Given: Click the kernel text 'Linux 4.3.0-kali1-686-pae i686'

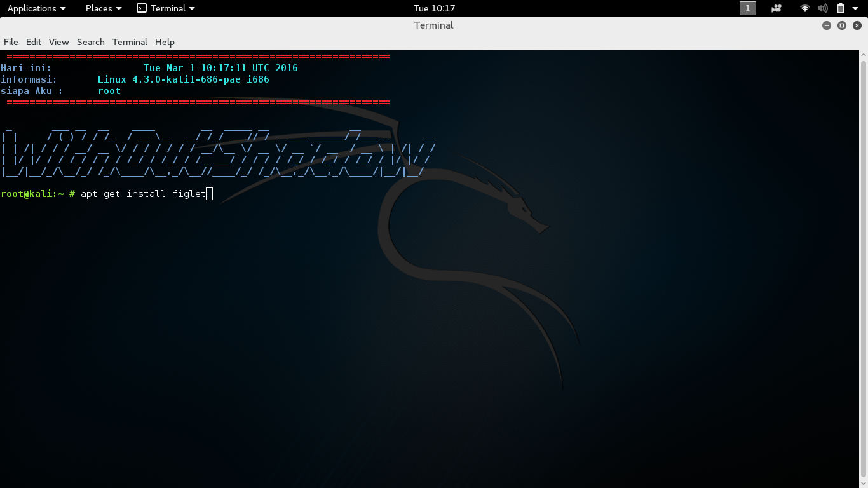Looking at the screenshot, I should tap(184, 79).
